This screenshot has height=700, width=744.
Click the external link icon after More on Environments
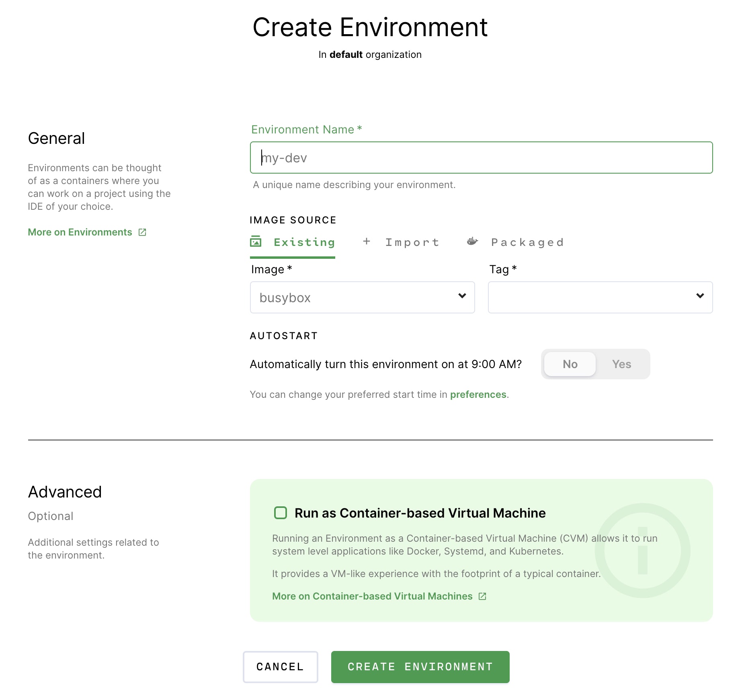click(x=142, y=232)
